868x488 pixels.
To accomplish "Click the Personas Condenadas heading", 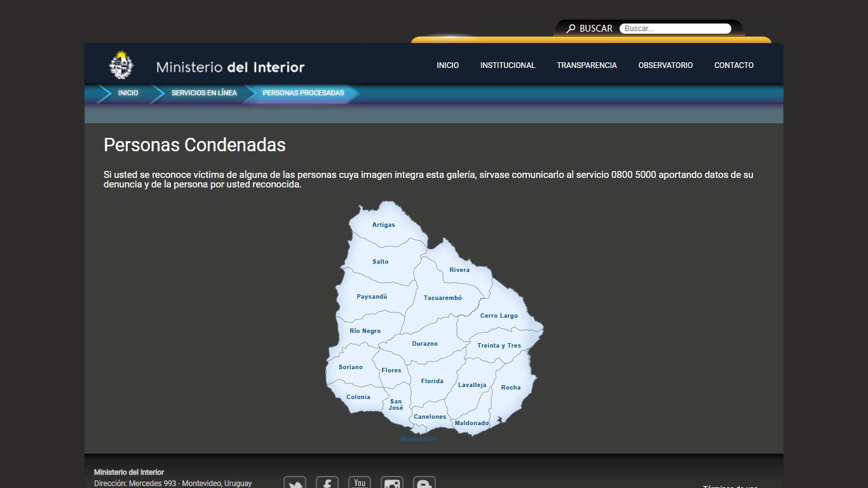I will 194,145.
